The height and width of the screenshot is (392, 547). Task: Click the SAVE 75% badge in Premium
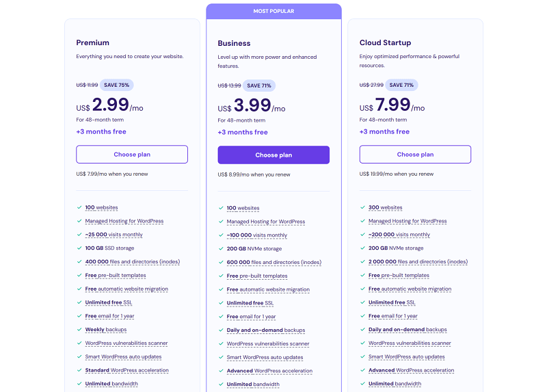click(116, 85)
